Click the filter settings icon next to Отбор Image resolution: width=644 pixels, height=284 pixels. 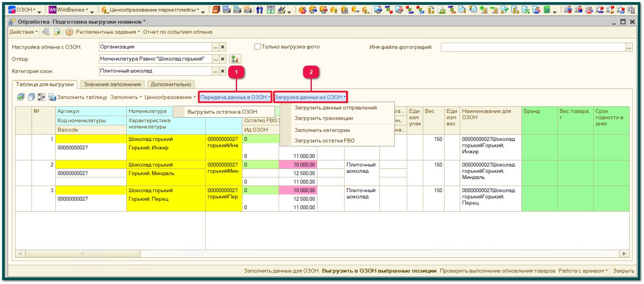click(235, 59)
